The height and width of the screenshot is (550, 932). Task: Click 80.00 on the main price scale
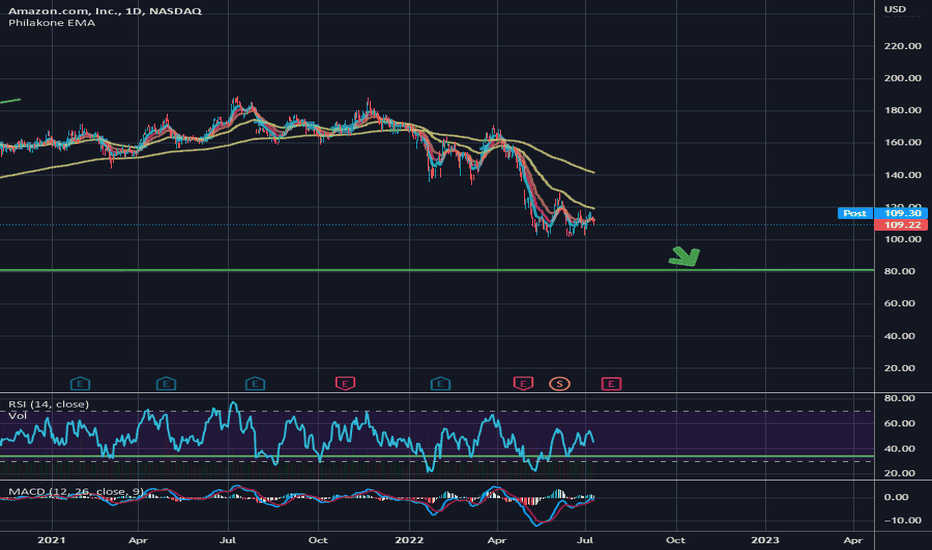click(x=900, y=271)
